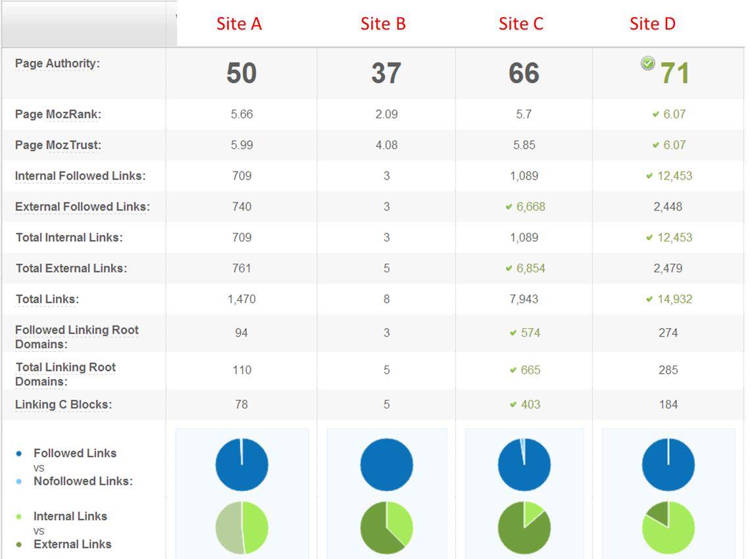Viewport: 756px width, 559px height.
Task: Open the Page Authority metric label
Action: 57,64
